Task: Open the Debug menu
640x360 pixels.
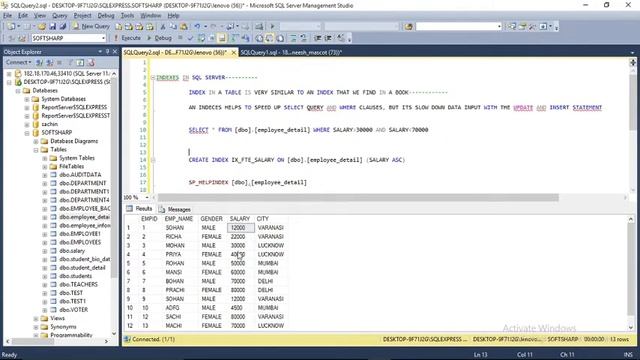Action: 106,16
